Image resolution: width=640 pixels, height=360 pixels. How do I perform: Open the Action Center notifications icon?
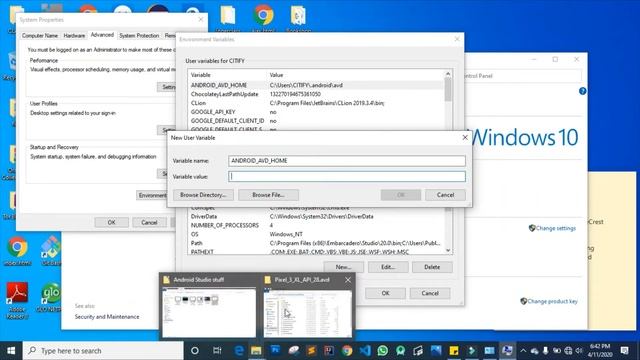coord(624,351)
